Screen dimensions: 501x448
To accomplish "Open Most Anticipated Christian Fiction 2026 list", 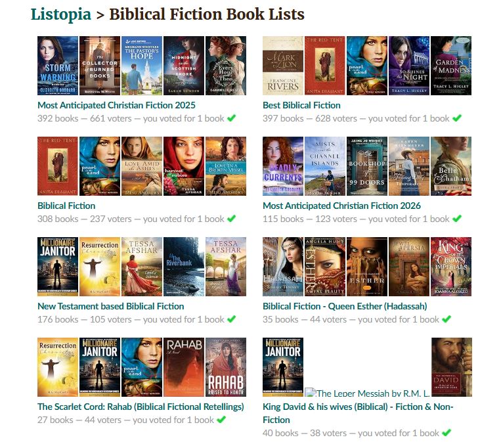I will pyautogui.click(x=341, y=206).
